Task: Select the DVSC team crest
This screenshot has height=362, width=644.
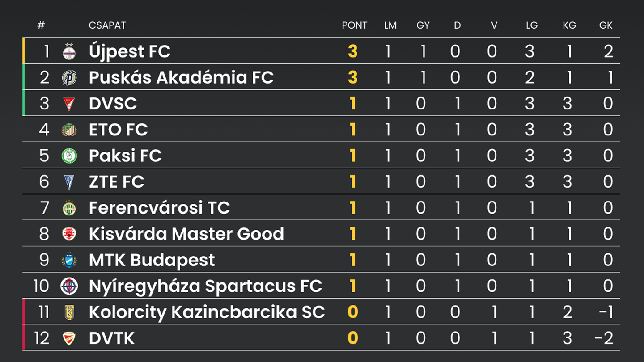Action: point(69,104)
